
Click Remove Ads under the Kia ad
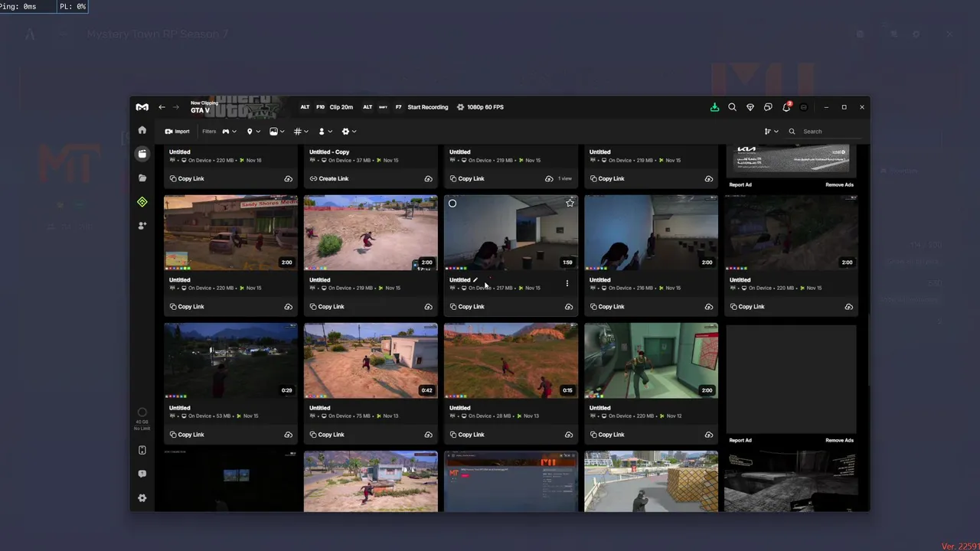click(x=839, y=184)
